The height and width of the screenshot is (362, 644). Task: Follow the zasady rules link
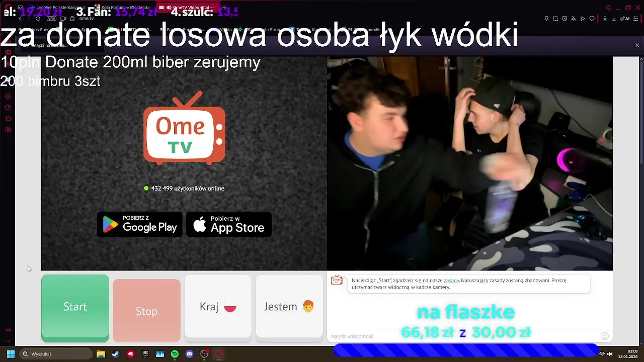(x=451, y=281)
